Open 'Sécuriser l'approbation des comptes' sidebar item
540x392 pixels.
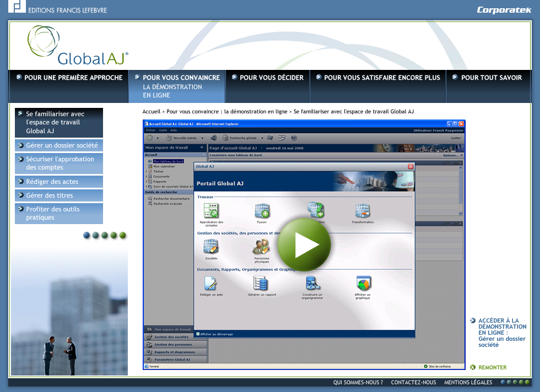pyautogui.click(x=59, y=163)
